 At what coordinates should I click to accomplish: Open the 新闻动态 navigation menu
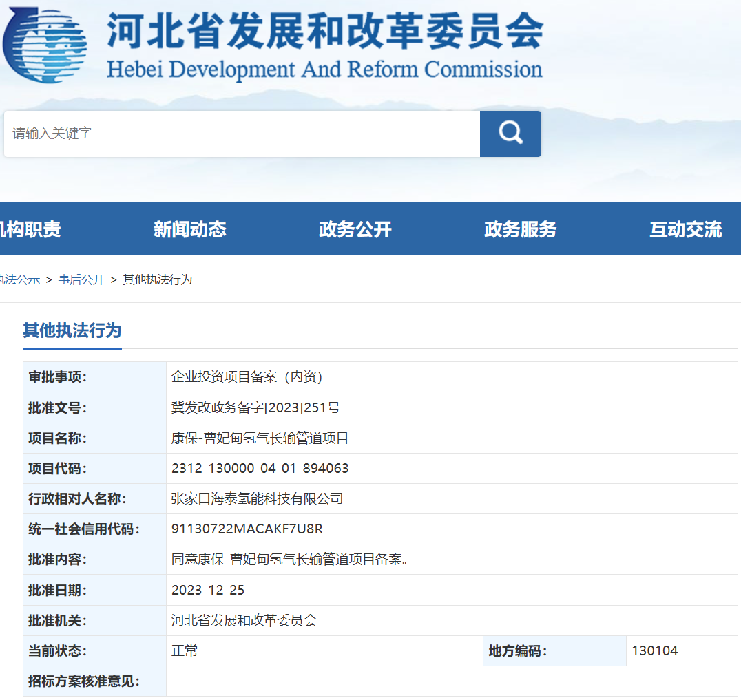click(190, 229)
